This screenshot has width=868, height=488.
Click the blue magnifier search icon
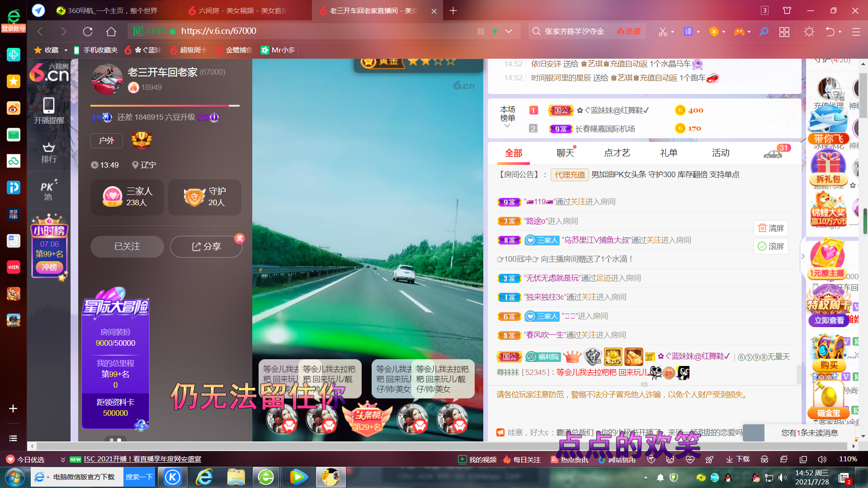click(764, 31)
